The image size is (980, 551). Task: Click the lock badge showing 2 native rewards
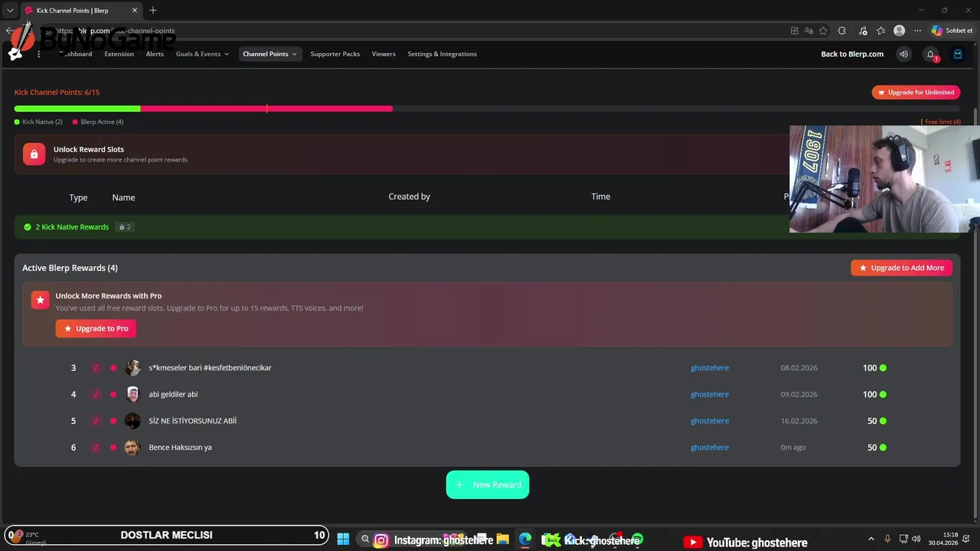pyautogui.click(x=125, y=227)
